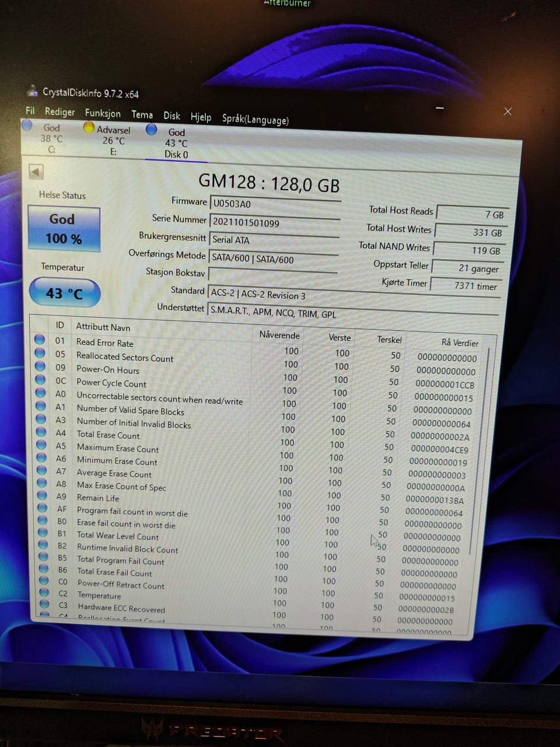Viewport: 560px width, 747px height.
Task: Click the status orb for Uncorrectable sectors count
Action: coord(41,392)
